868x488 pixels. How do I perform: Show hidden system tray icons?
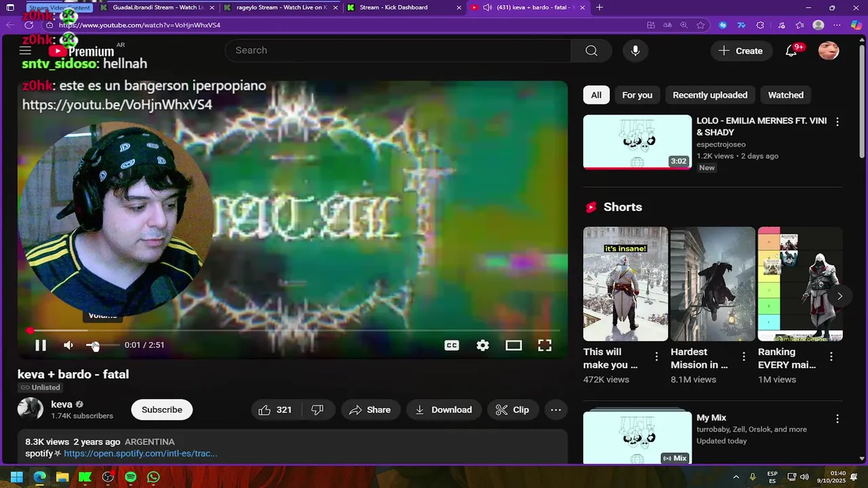click(736, 477)
